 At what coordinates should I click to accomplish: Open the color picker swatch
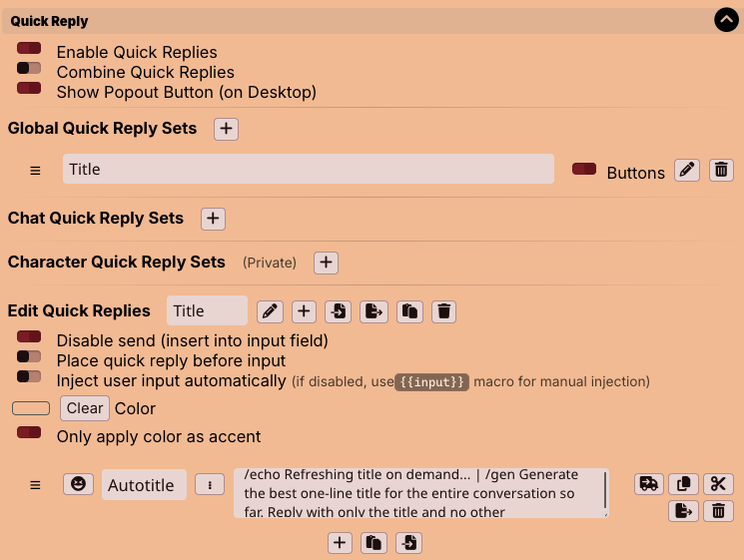click(x=31, y=408)
